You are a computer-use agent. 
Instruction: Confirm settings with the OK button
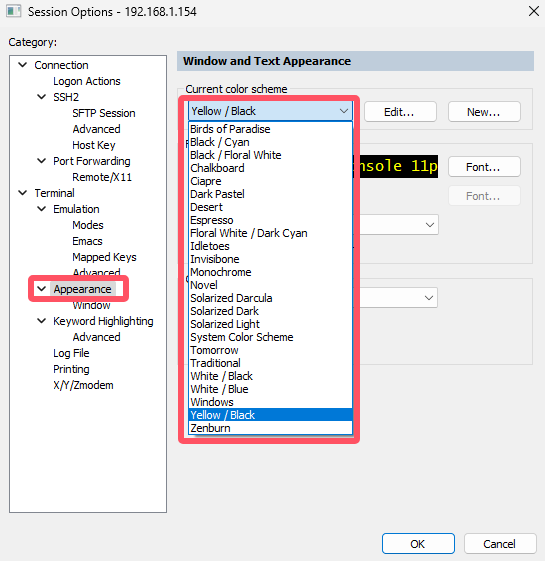(x=418, y=544)
